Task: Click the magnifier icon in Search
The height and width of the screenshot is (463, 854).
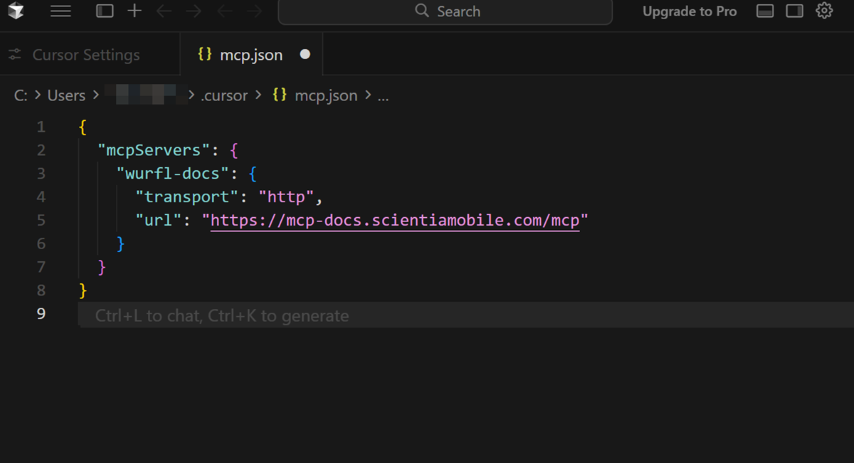Action: [422, 10]
